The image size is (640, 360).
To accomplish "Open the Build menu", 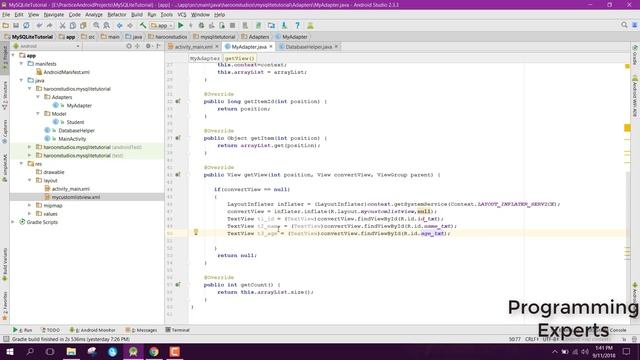I will click(137, 14).
